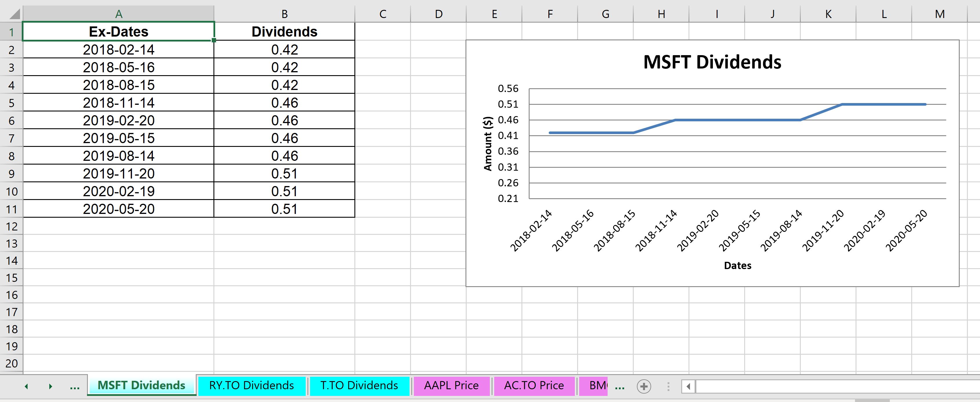The image size is (980, 402).
Task: Click the Dividends header cell
Action: 285,32
